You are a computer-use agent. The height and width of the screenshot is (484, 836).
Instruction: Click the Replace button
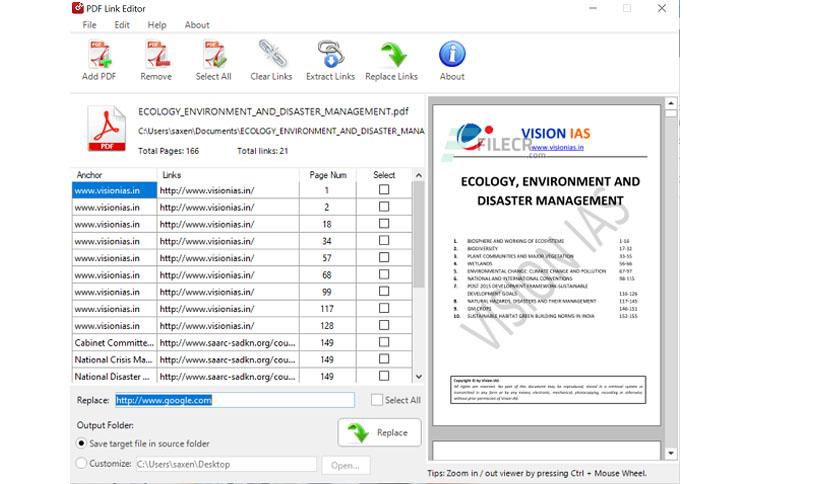pos(380,432)
